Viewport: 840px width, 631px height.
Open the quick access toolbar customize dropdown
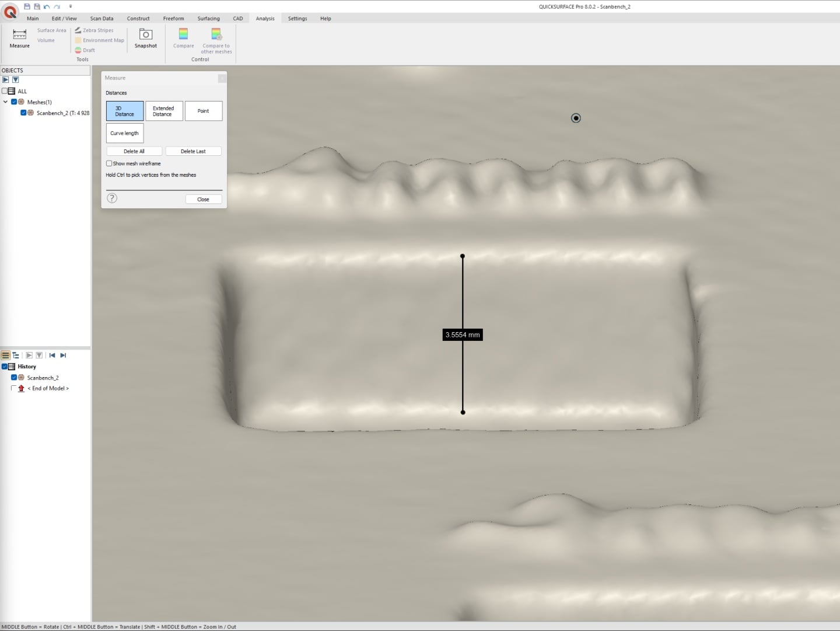[x=71, y=6]
